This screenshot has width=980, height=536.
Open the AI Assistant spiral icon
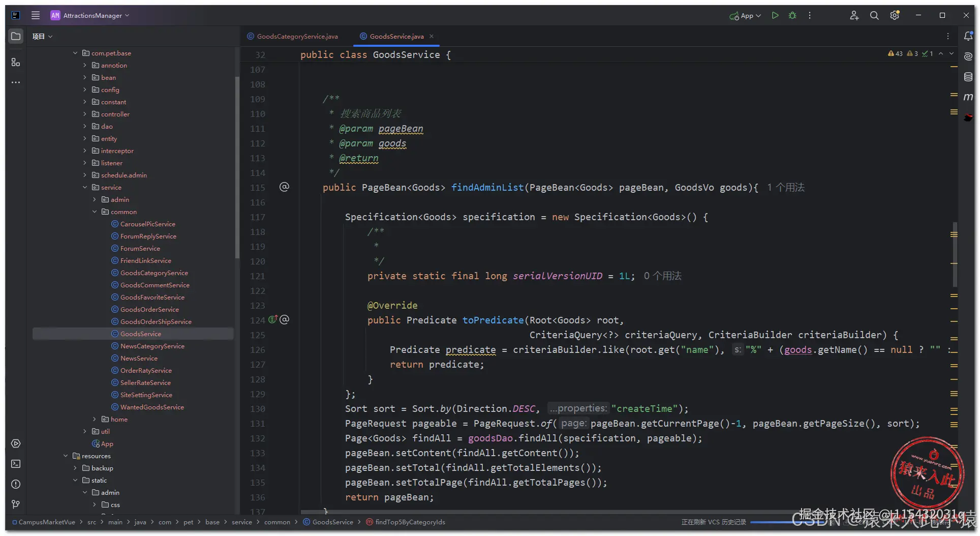[x=968, y=56]
